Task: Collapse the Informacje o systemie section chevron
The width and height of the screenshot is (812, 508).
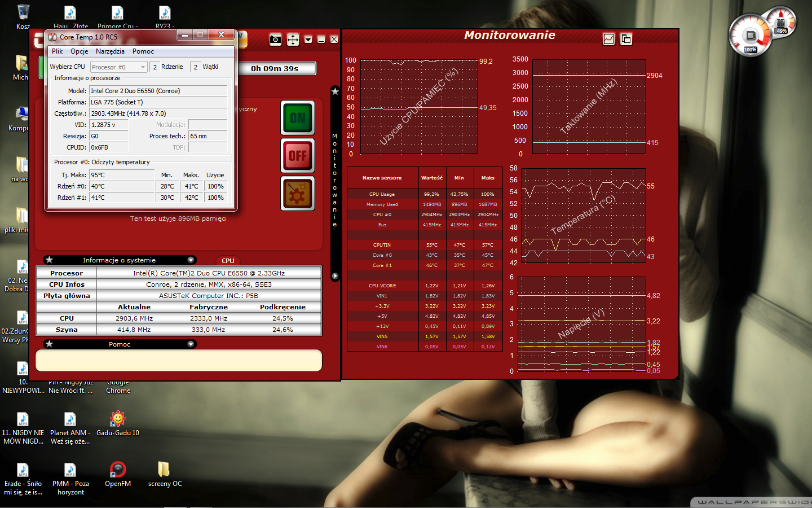Action: click(x=191, y=260)
